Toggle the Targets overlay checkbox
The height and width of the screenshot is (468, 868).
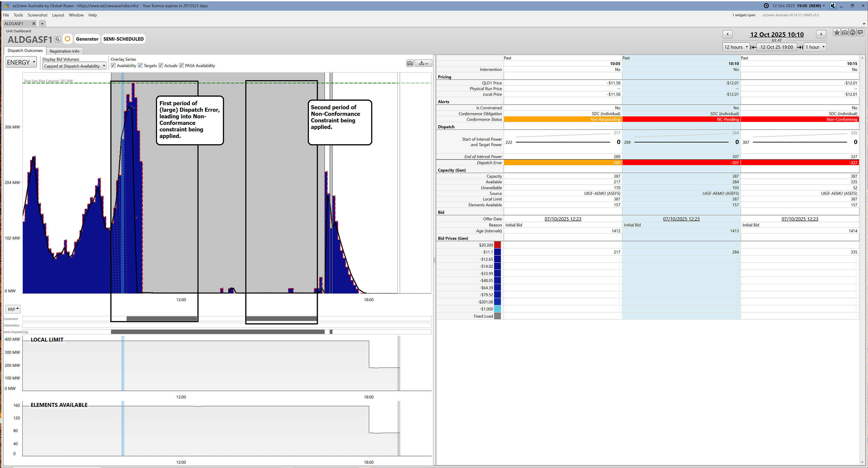click(x=140, y=65)
